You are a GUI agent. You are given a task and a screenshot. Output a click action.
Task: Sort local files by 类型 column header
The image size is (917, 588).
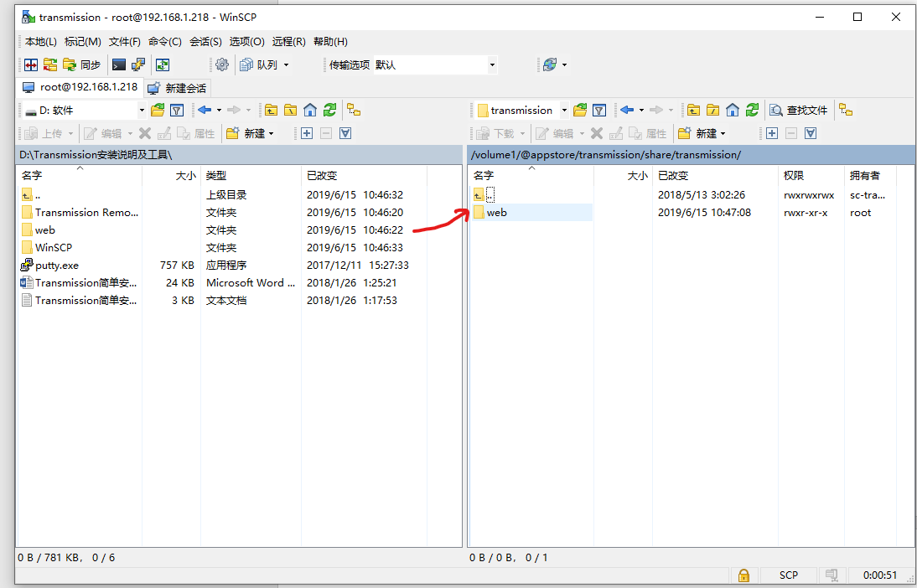[x=251, y=175]
